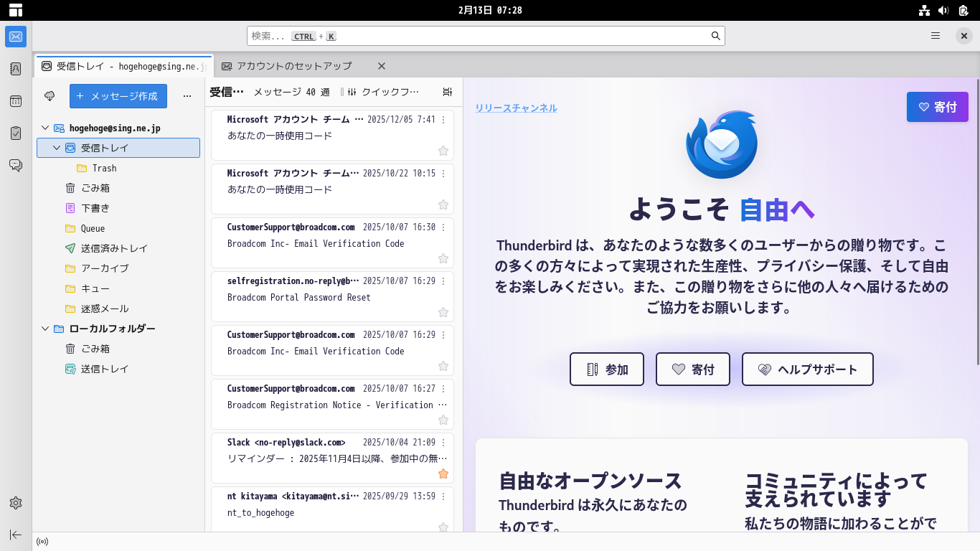Open the folder pane more options menu
Screen dimensions: 980x551
click(187, 96)
